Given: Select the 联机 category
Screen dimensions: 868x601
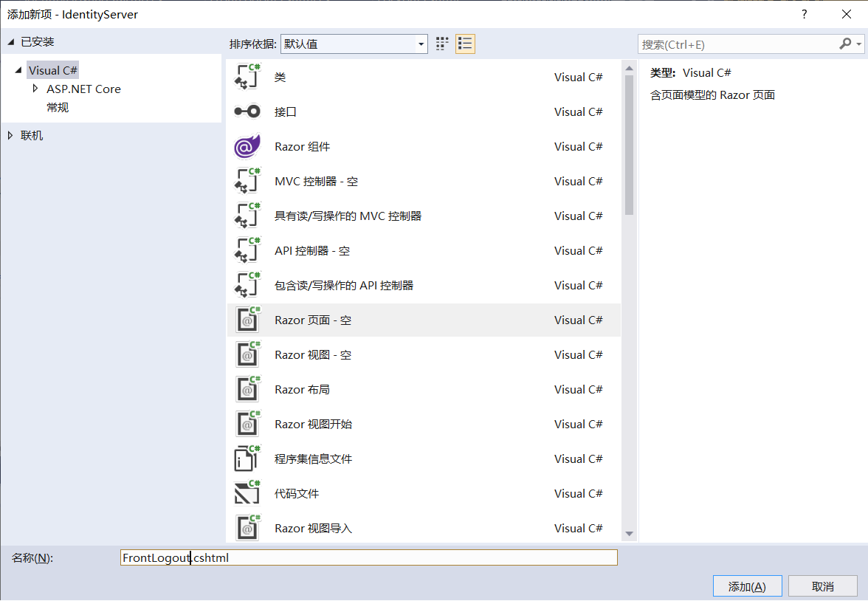Looking at the screenshot, I should (32, 135).
